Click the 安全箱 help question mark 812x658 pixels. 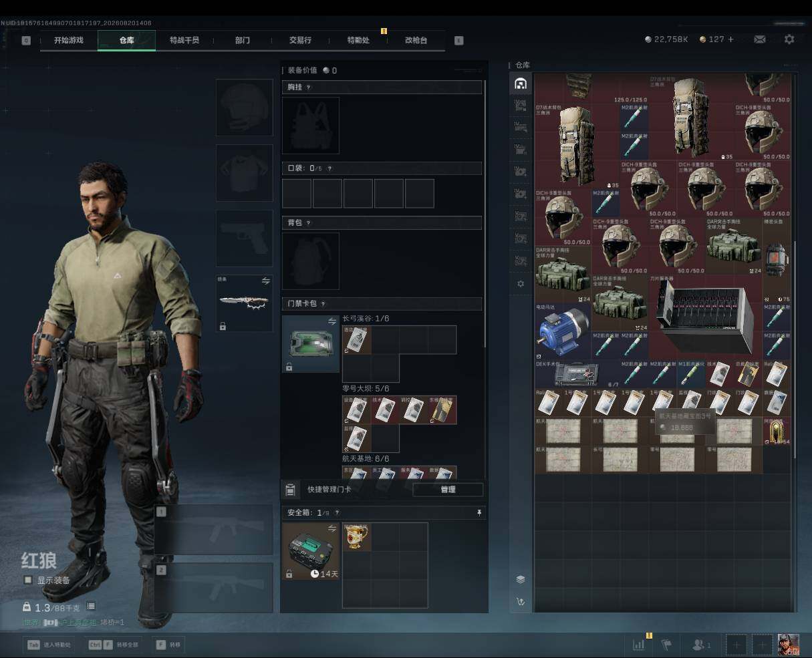(336, 513)
